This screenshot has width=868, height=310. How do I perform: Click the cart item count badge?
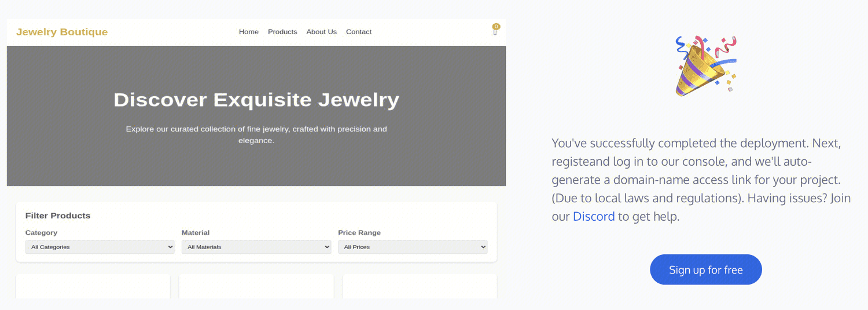point(496,27)
